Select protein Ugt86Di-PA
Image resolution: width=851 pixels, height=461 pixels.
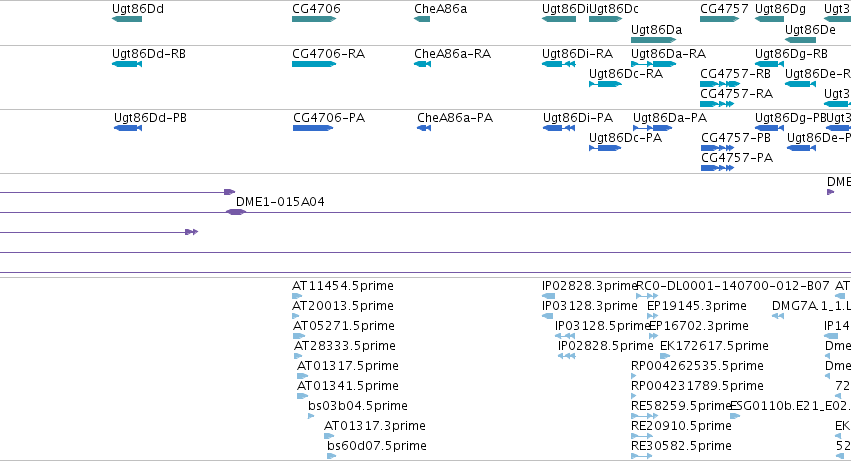point(559,128)
